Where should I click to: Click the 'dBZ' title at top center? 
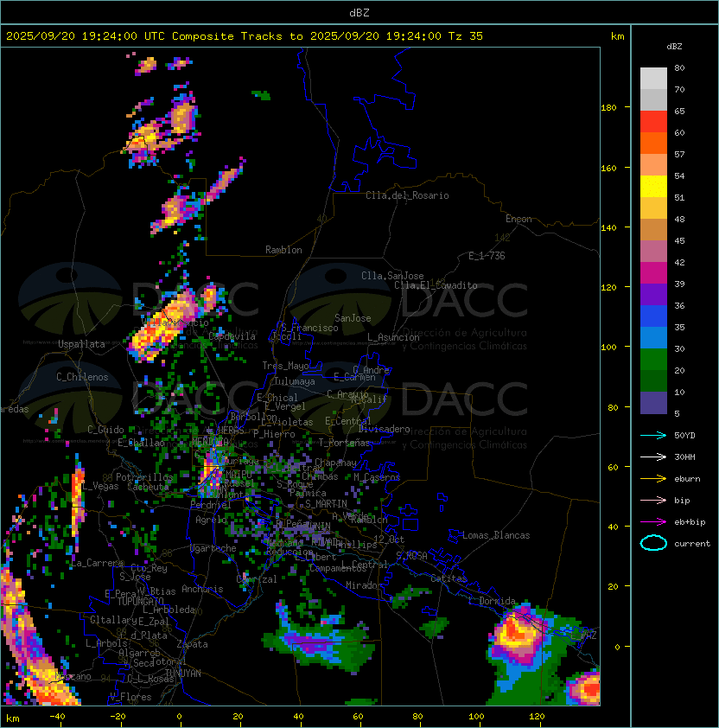point(359,12)
